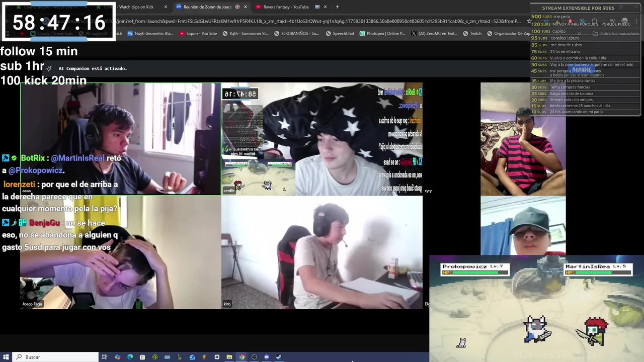Select the cap-wearing participant's video tile
The height and width of the screenshot is (362, 644).
[523, 225]
